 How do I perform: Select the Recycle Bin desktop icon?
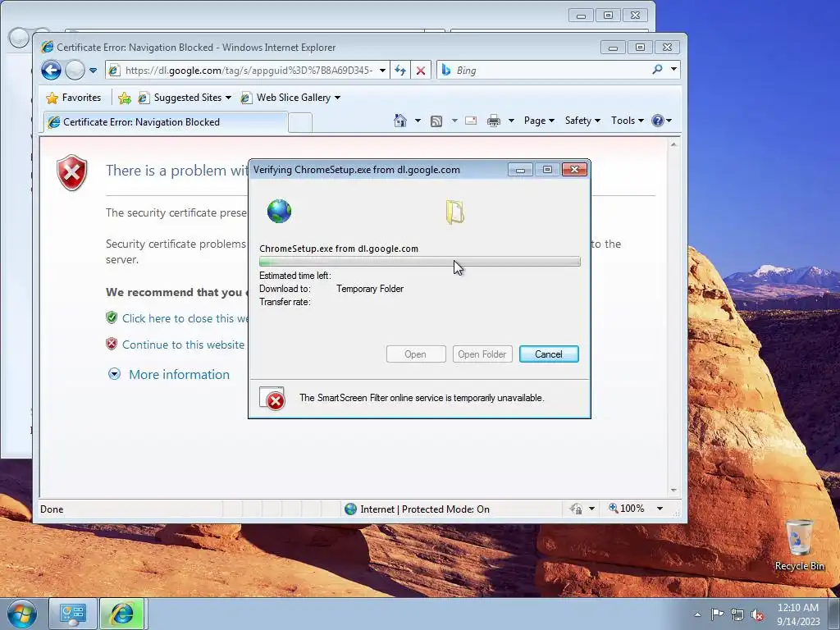click(x=799, y=545)
